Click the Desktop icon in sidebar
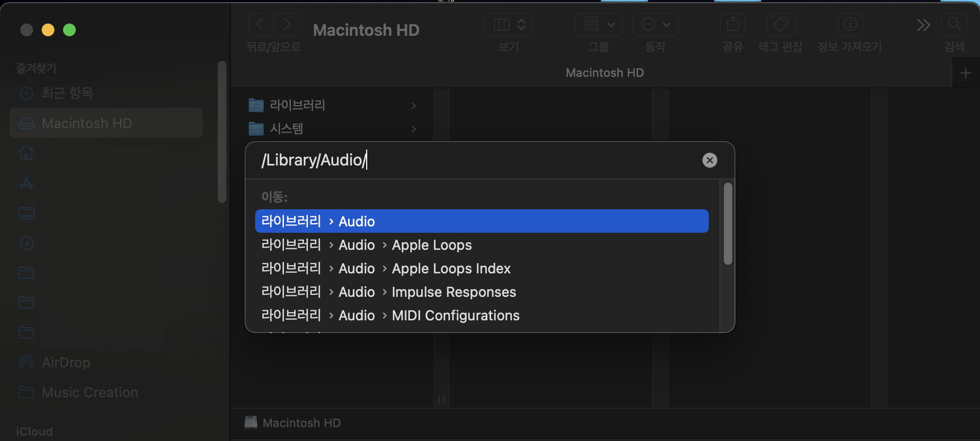The image size is (980, 441). pos(27,213)
